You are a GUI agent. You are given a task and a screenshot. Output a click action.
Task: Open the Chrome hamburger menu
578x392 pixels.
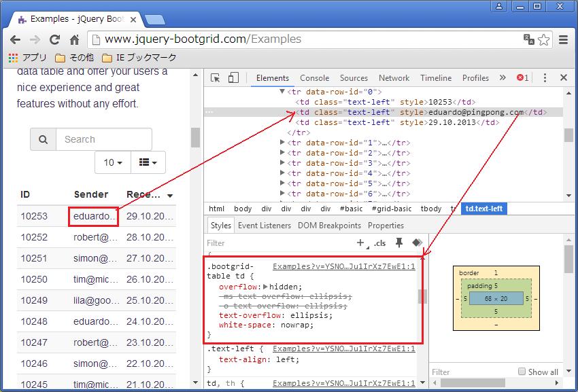coord(563,39)
